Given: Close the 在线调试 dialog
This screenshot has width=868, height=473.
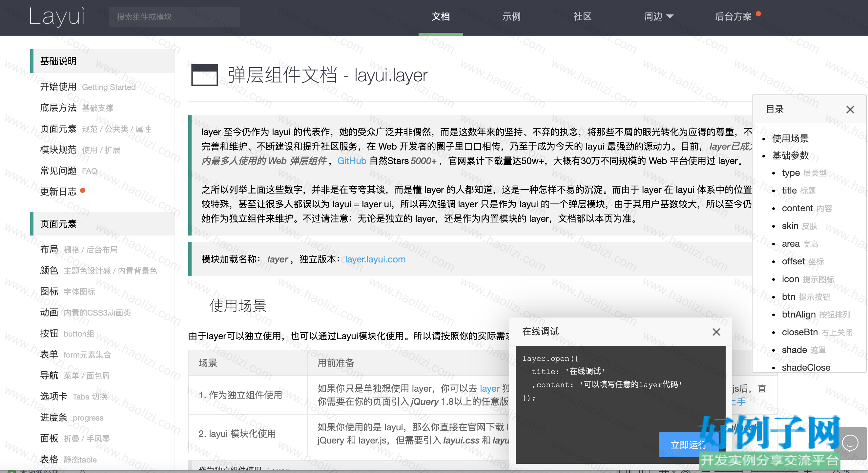Looking at the screenshot, I should click(x=716, y=332).
